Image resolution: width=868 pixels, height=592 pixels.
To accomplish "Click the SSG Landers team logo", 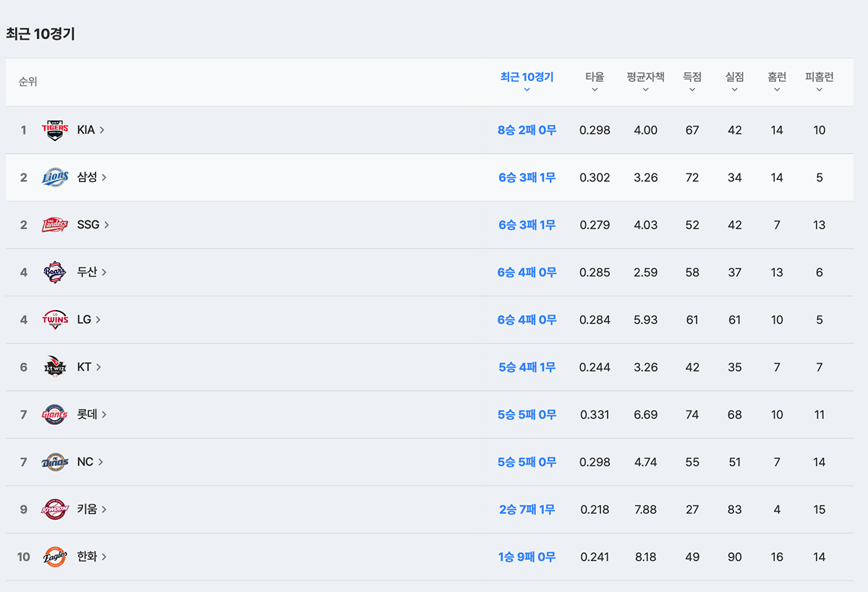I will (x=55, y=225).
